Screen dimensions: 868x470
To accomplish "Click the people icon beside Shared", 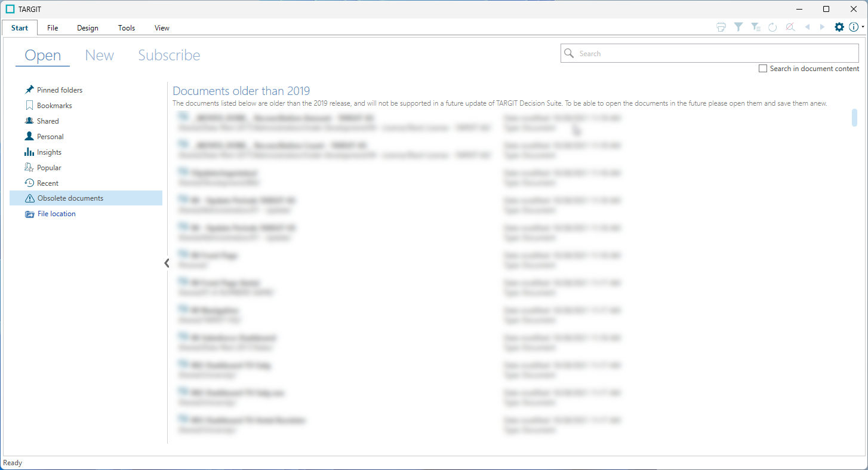I will [x=29, y=121].
